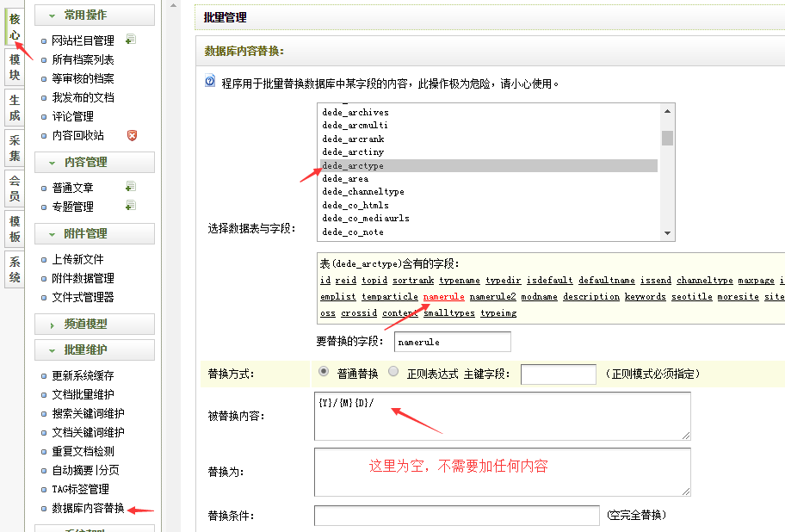
Task: Click the add icon beside 网站栏目管理
Action: click(131, 40)
